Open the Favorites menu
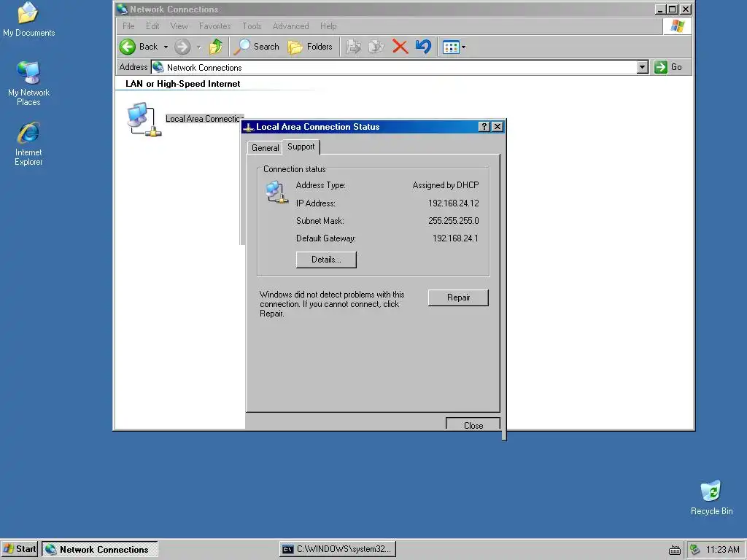 [215, 26]
